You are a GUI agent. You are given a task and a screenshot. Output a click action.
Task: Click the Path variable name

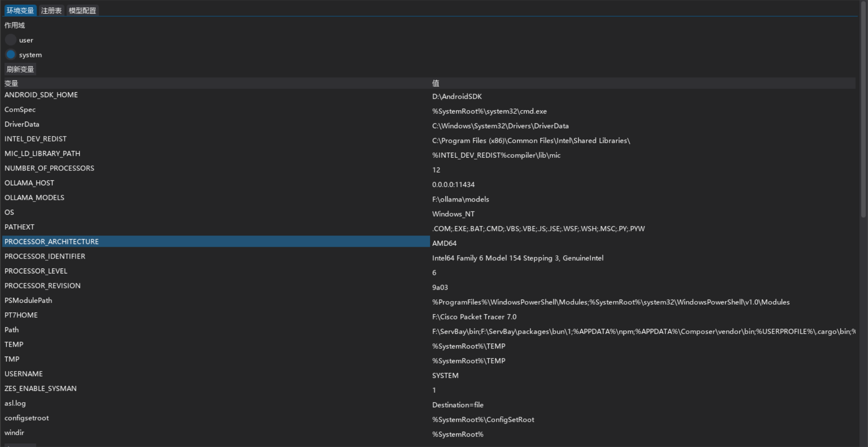(12, 330)
